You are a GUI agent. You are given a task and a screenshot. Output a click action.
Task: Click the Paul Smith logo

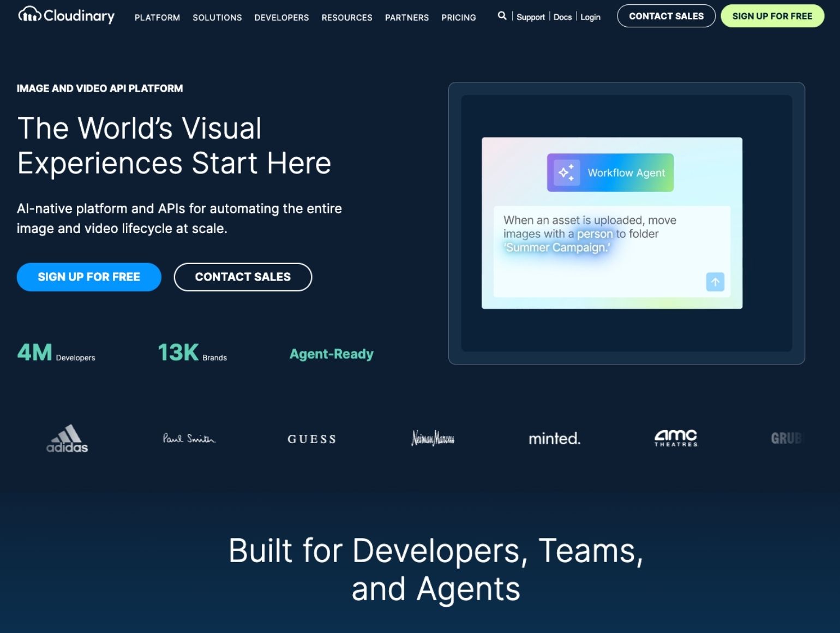tap(189, 438)
